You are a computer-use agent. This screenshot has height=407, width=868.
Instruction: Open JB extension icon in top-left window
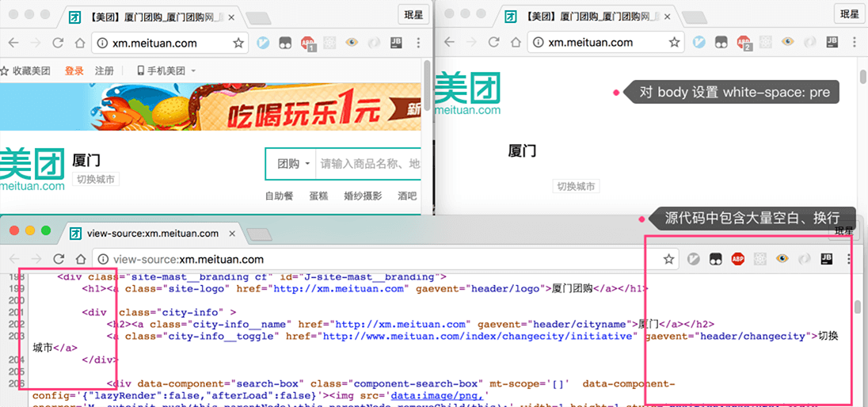tap(396, 43)
